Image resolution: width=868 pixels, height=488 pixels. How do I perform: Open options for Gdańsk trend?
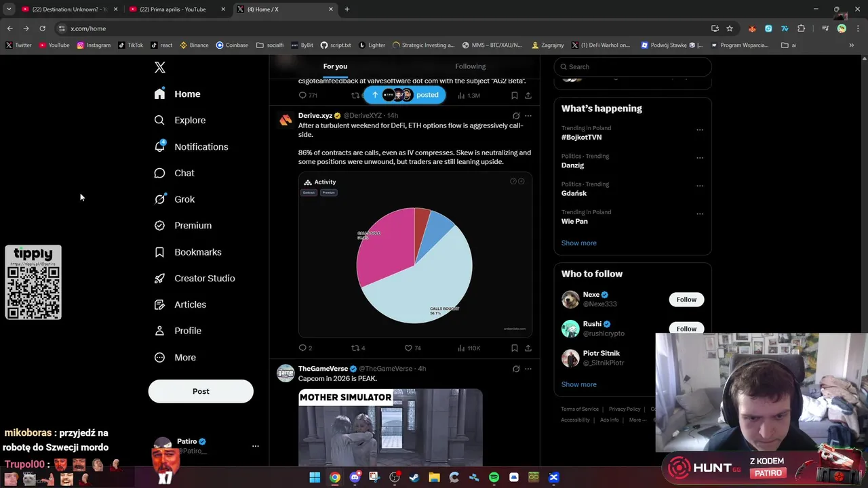coord(700,186)
